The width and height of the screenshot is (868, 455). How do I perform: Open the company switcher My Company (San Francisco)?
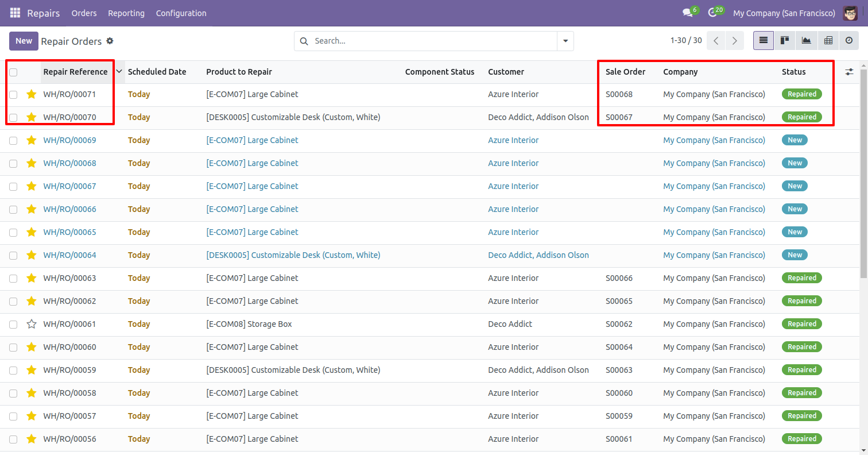pyautogui.click(x=784, y=13)
